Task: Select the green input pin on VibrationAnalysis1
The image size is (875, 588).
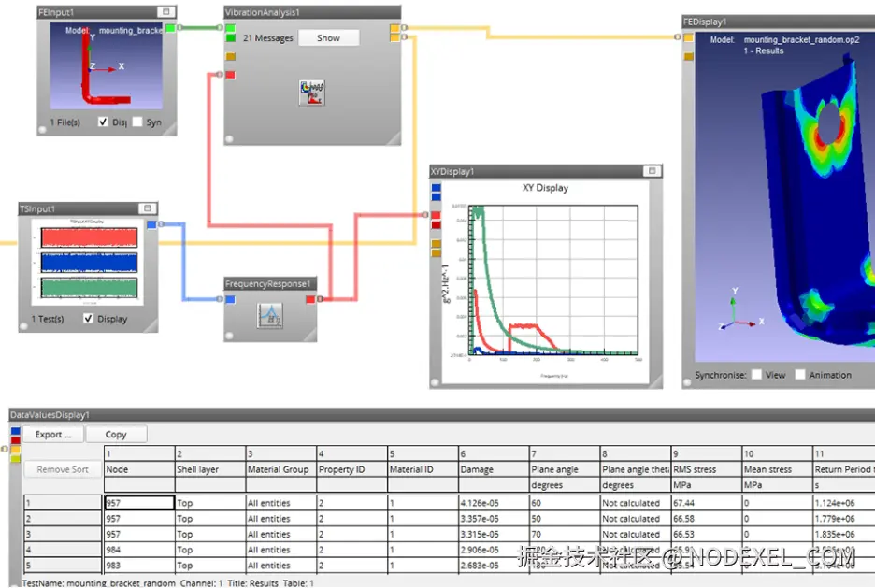Action: tap(231, 28)
